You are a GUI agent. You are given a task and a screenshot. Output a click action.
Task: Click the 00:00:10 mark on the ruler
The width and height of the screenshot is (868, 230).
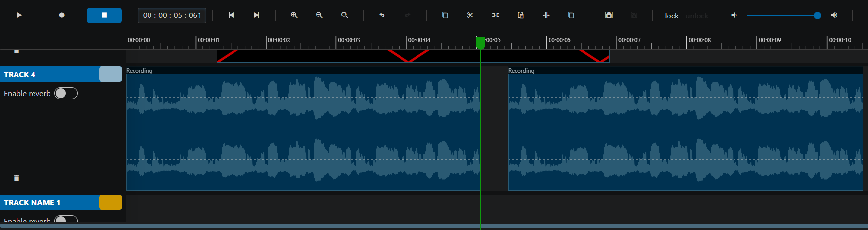click(x=840, y=40)
